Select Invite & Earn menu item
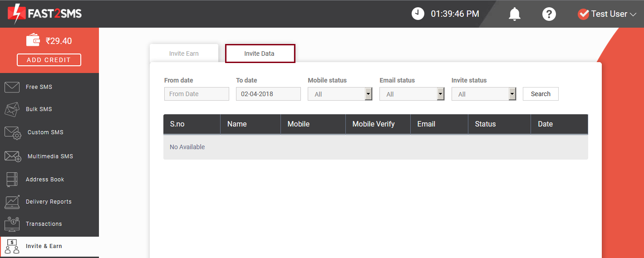The height and width of the screenshot is (258, 644). [49, 246]
